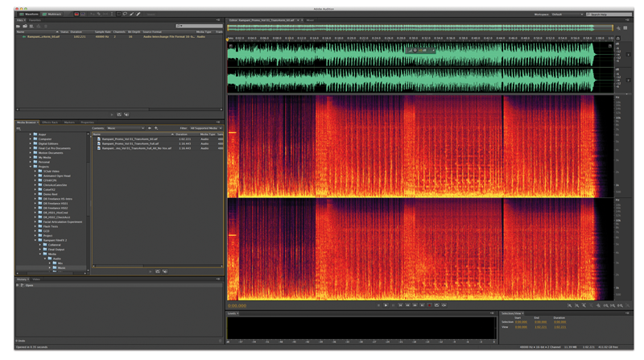Switch to Multitrack editor view

click(x=52, y=14)
